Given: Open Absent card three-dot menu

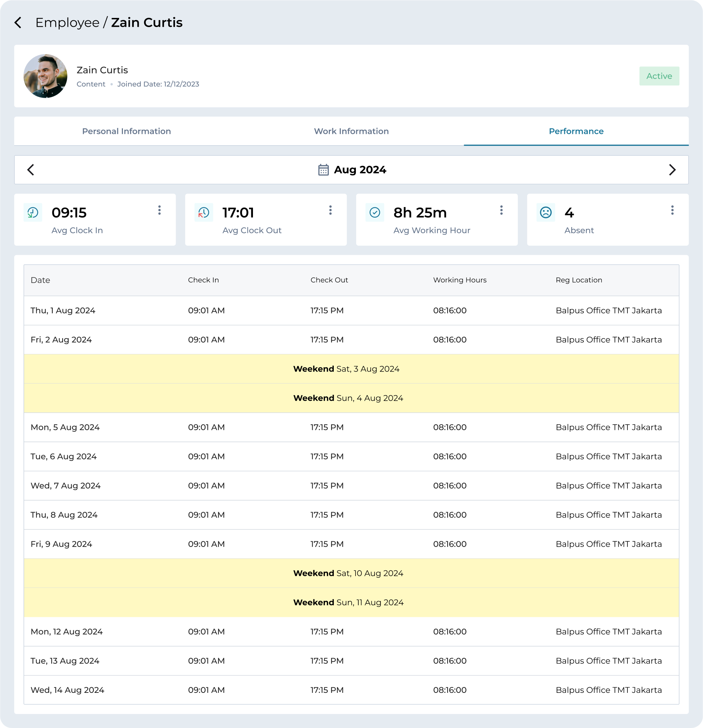Looking at the screenshot, I should pos(672,210).
